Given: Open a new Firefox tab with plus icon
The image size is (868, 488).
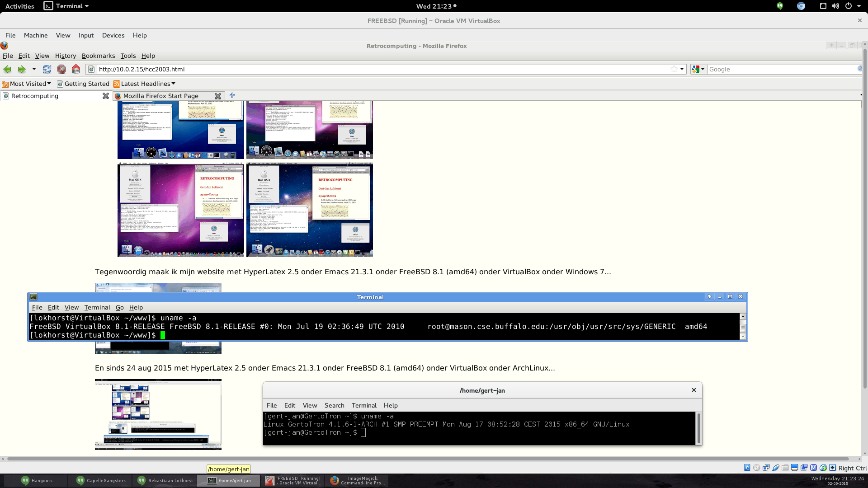Looking at the screenshot, I should (232, 95).
